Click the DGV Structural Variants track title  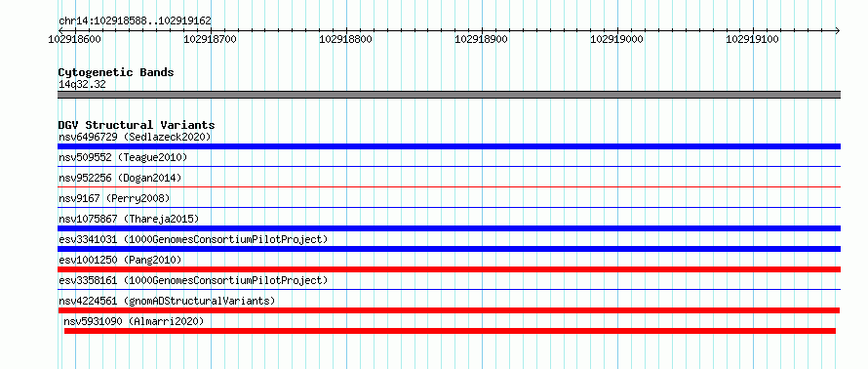(137, 125)
